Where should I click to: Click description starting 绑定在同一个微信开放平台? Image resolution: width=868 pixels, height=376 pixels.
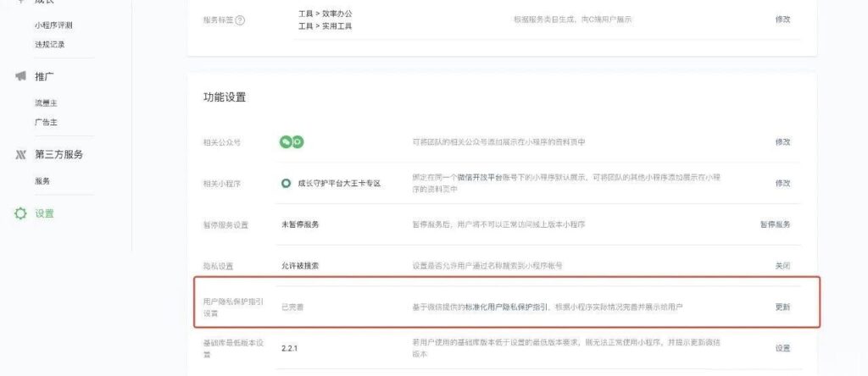(567, 183)
